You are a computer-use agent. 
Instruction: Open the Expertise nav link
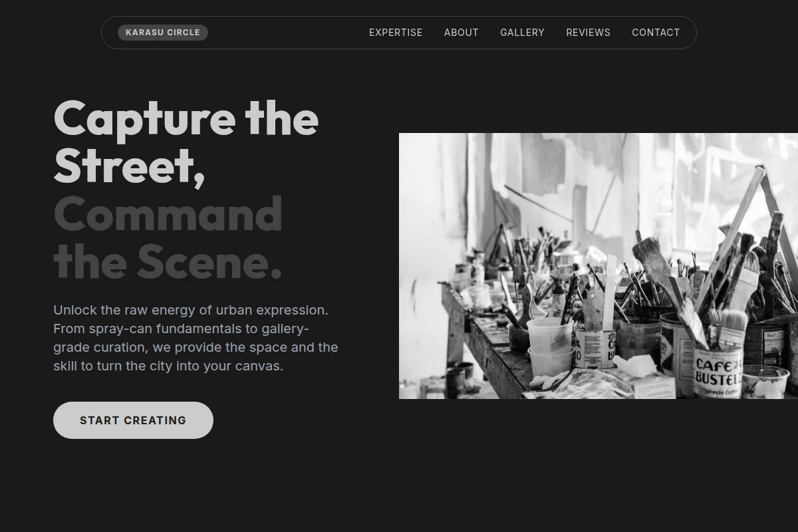[396, 33]
